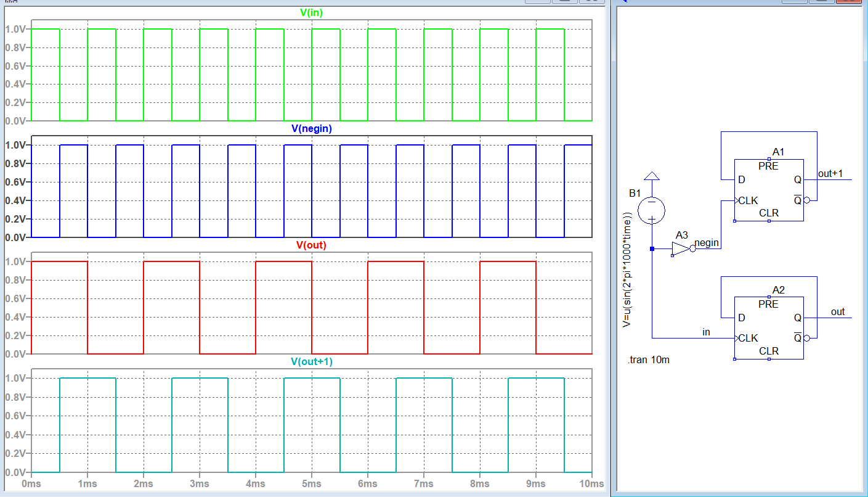Click the 10ms time axis label
This screenshot has height=497, width=868.
(x=591, y=484)
